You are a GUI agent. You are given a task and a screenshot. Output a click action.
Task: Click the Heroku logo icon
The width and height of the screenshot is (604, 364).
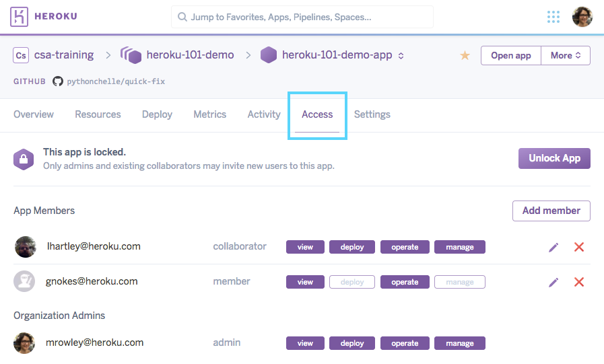pyautogui.click(x=20, y=17)
